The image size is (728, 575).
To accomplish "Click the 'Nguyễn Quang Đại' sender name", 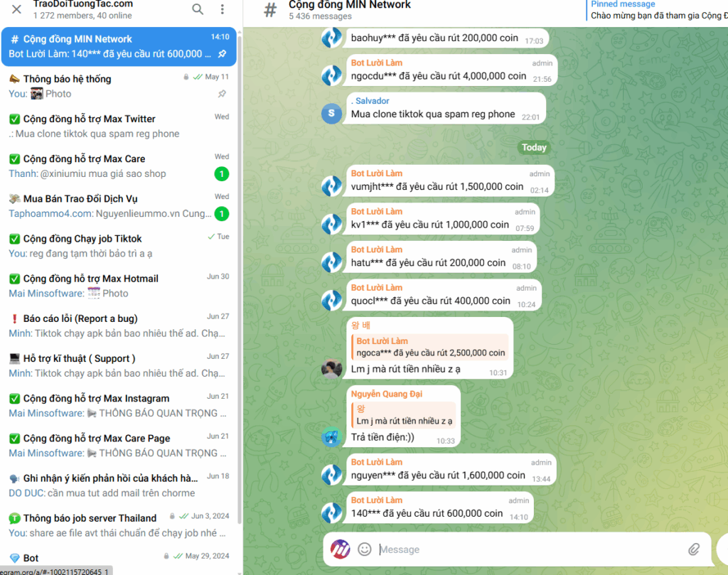I will click(386, 394).
